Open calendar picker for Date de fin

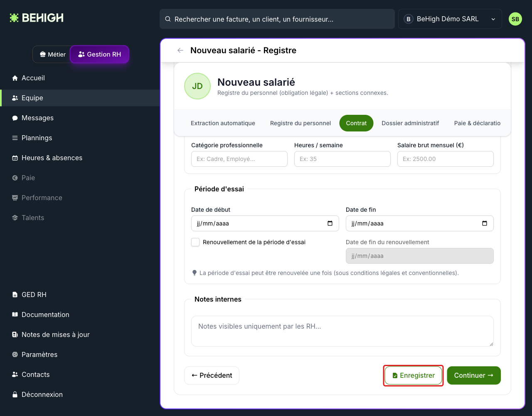(x=485, y=223)
